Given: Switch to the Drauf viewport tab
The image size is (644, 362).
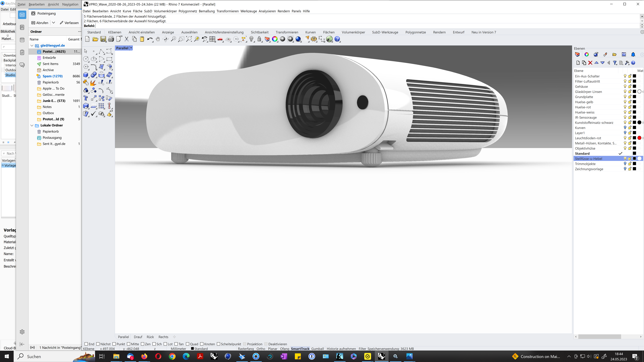Looking at the screenshot, I should click(138, 337).
